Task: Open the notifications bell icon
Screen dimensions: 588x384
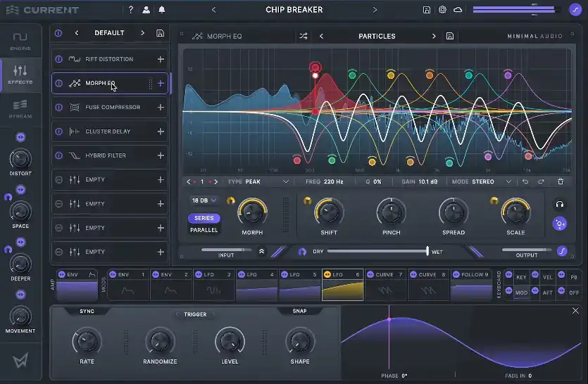Action: pyautogui.click(x=162, y=10)
